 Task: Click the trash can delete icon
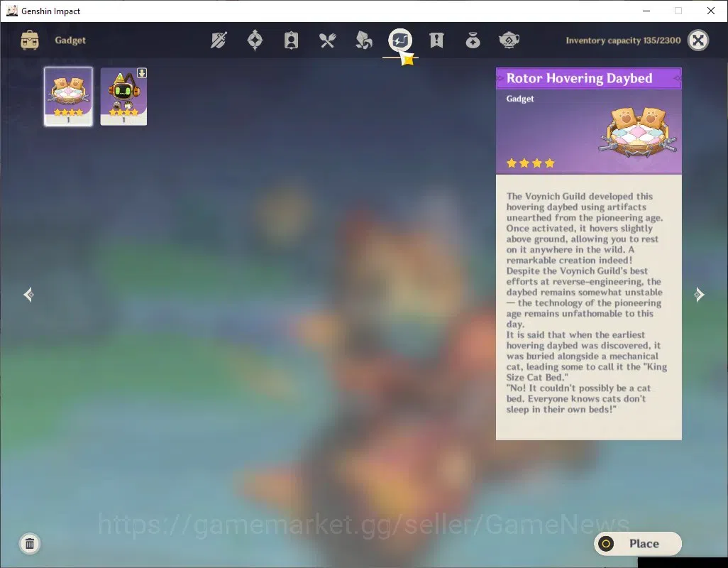tap(30, 543)
